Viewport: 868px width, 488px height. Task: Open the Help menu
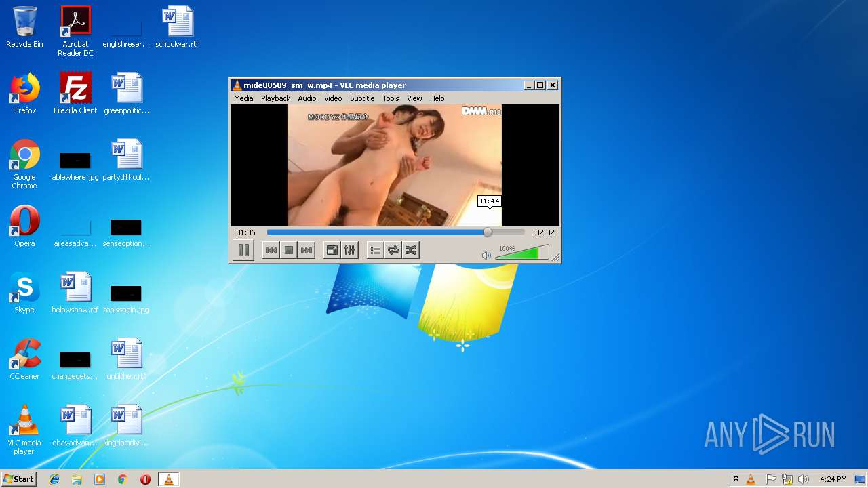click(437, 98)
